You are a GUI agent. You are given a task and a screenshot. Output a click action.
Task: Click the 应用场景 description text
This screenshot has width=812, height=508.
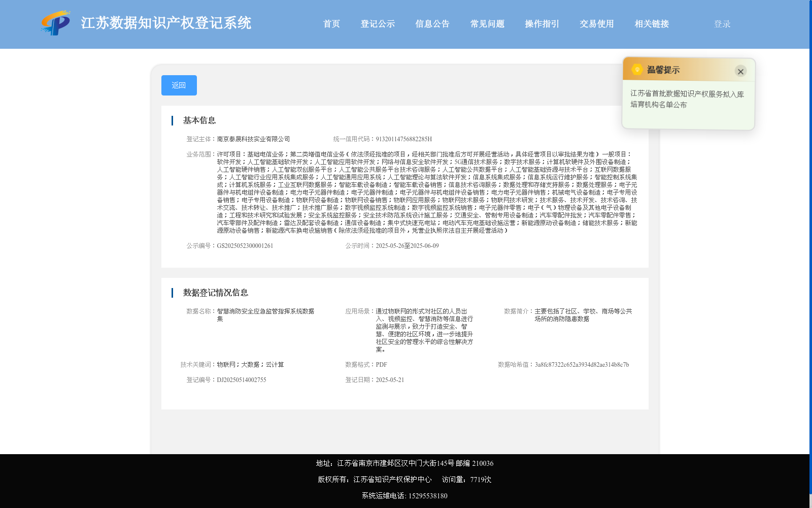[424, 330]
